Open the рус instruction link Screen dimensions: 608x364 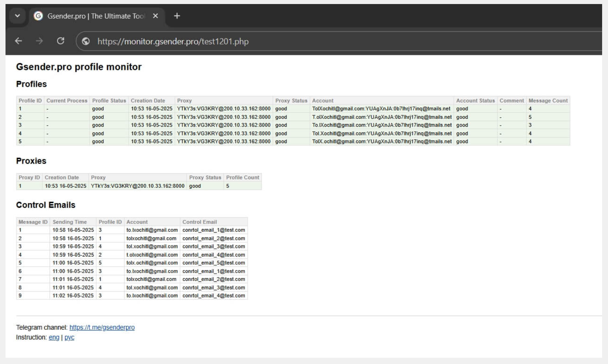pyautogui.click(x=69, y=337)
